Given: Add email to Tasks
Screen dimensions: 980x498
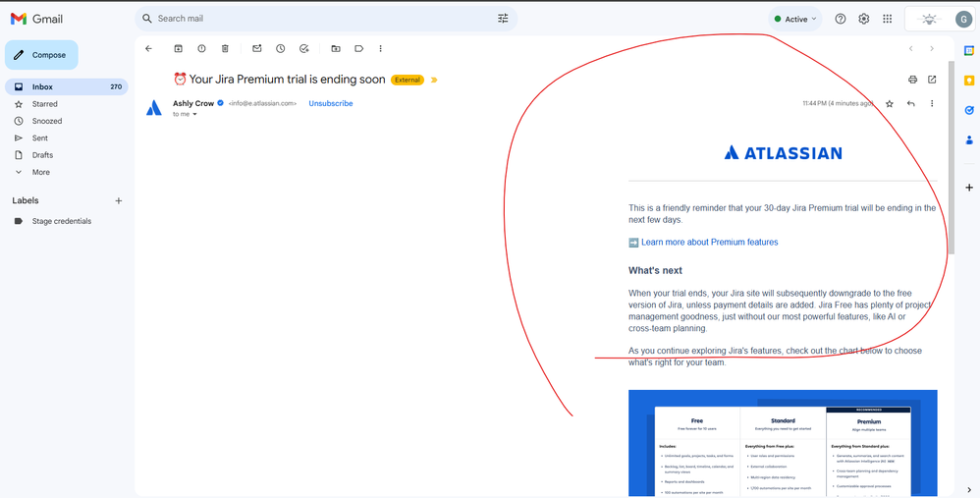Looking at the screenshot, I should coord(304,49).
